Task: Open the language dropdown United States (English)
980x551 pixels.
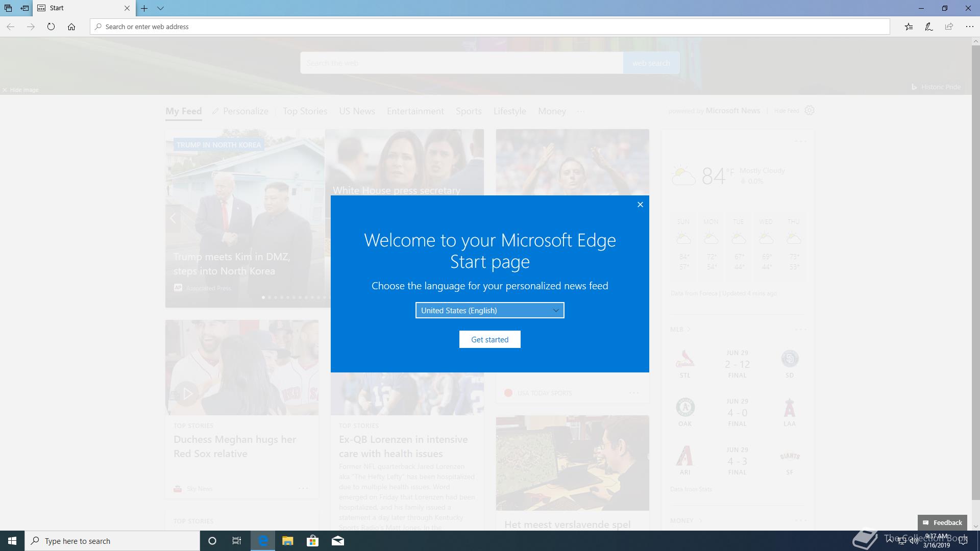Action: coord(490,310)
